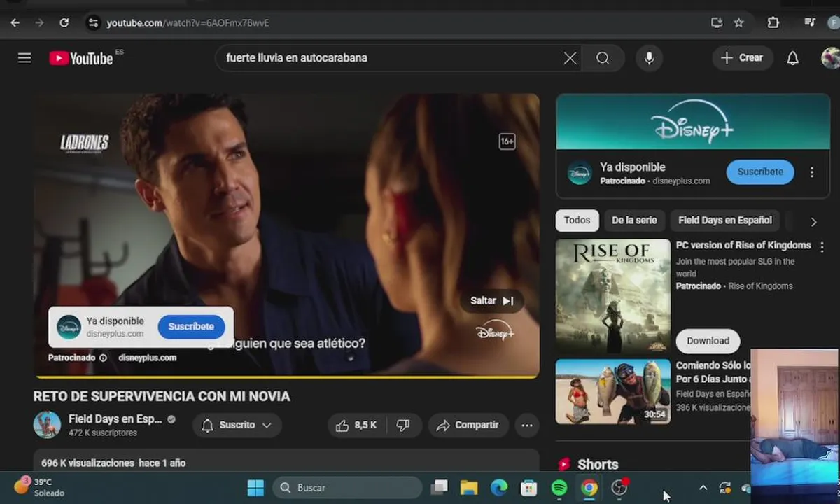Open File Explorer from the taskbar
Screen dimensions: 840x504
468,487
